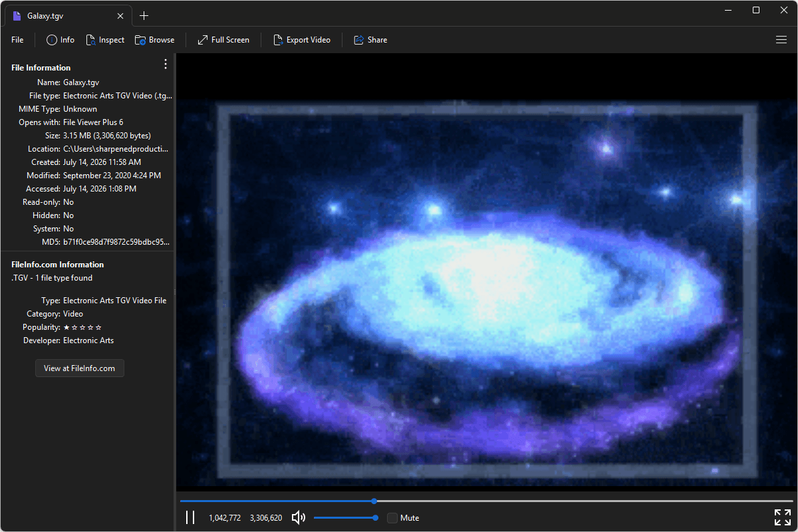Click the Name value Galaxy.tgv
Screen dimensions: 798x532
81,82
